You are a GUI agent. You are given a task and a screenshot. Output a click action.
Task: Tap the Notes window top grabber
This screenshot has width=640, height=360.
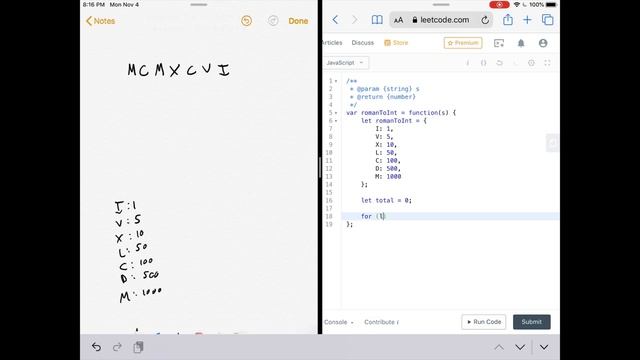[x=199, y=4]
